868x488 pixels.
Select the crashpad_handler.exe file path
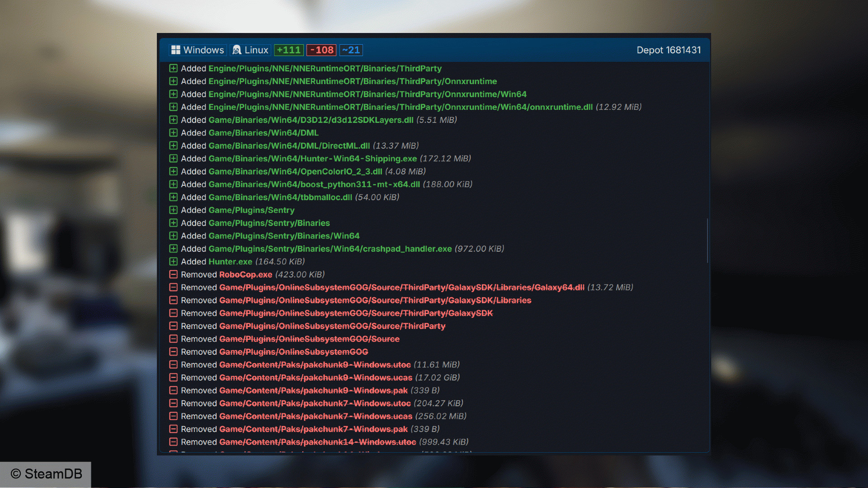click(330, 249)
